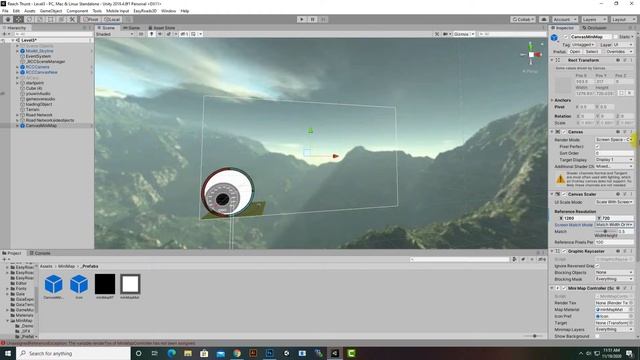Switch to the Console tab
Screen dimensions: 640x360
40,253
